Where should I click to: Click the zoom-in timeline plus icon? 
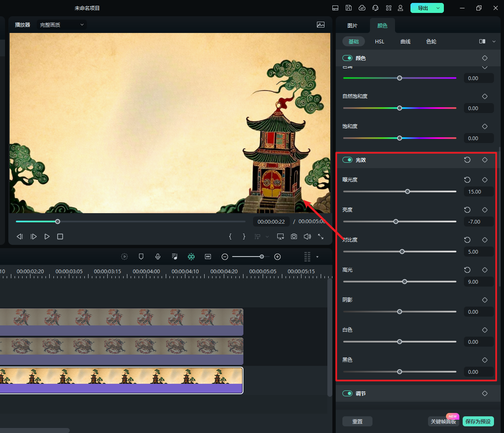[277, 257]
